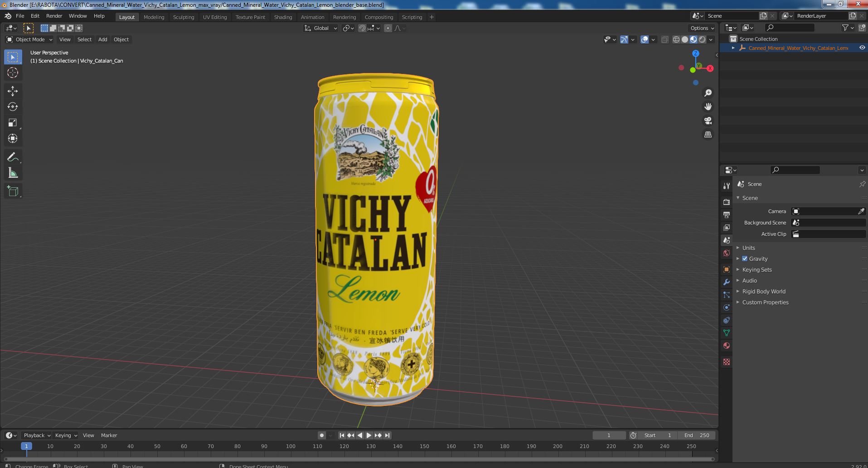This screenshot has height=468, width=868.
Task: Switch to wireframe viewport shading
Action: (x=676, y=39)
